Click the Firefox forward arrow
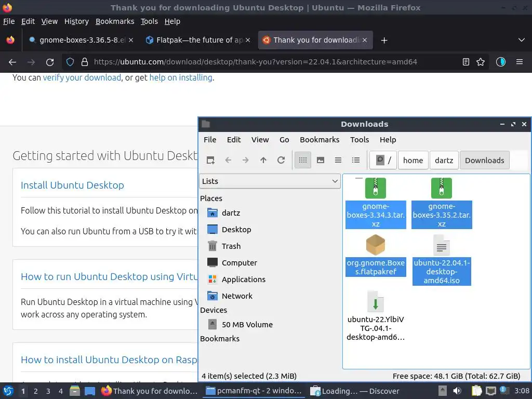Screen dimensions: 532x399 point(31,62)
